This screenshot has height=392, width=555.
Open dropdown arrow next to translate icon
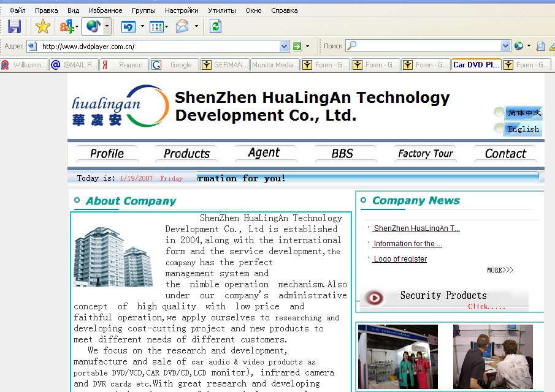77,26
